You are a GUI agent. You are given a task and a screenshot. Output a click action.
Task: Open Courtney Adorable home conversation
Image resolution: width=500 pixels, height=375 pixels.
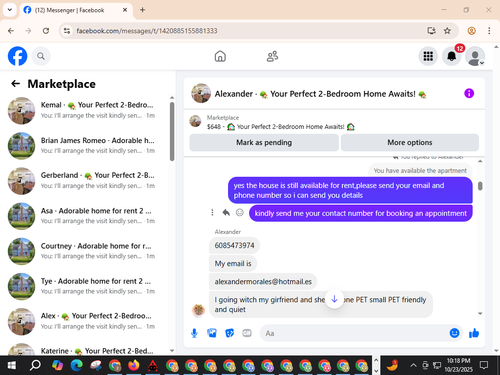pyautogui.click(x=86, y=251)
